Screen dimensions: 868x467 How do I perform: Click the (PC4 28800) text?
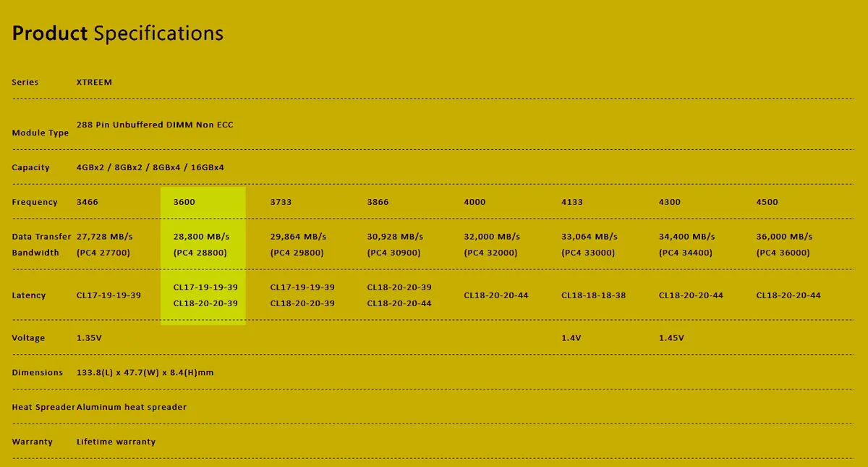click(x=200, y=253)
